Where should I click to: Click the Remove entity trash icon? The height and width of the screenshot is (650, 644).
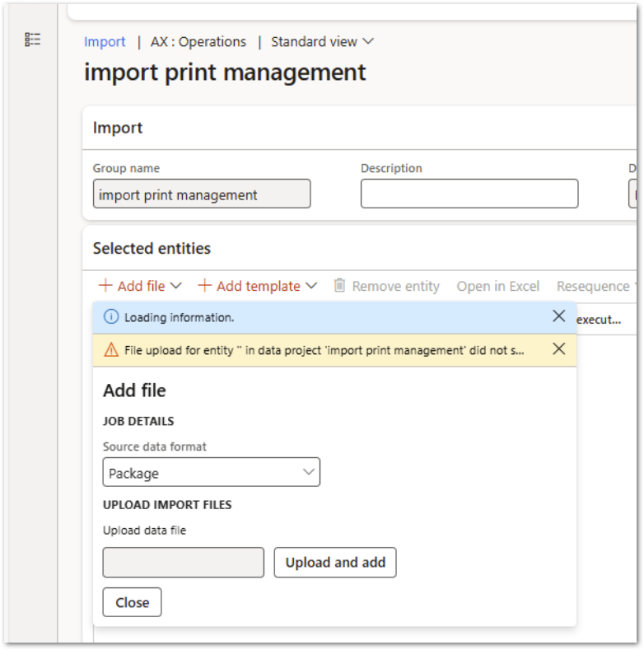(339, 286)
